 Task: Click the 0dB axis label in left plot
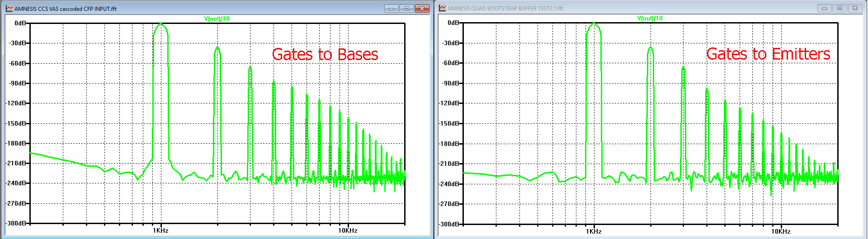(20, 23)
